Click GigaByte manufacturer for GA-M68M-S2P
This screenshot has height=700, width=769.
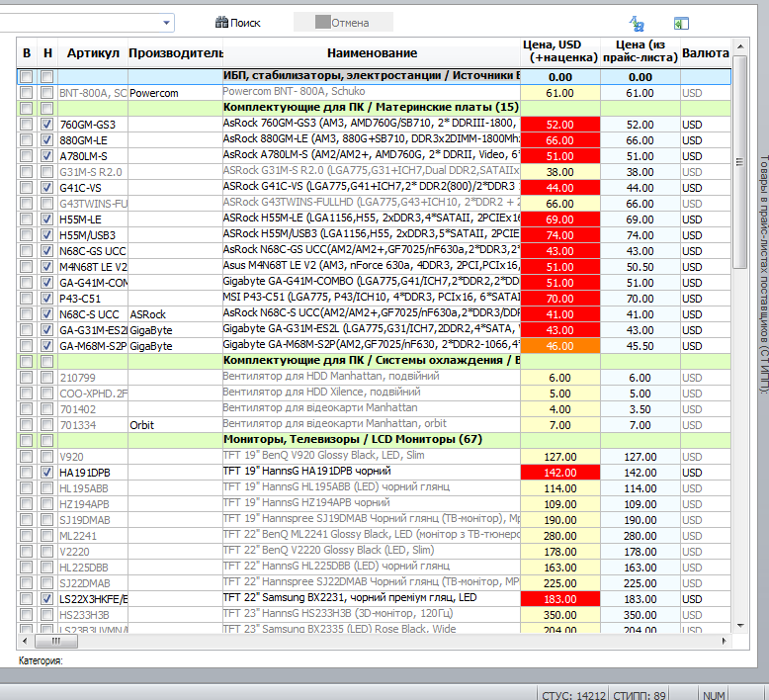175,346
